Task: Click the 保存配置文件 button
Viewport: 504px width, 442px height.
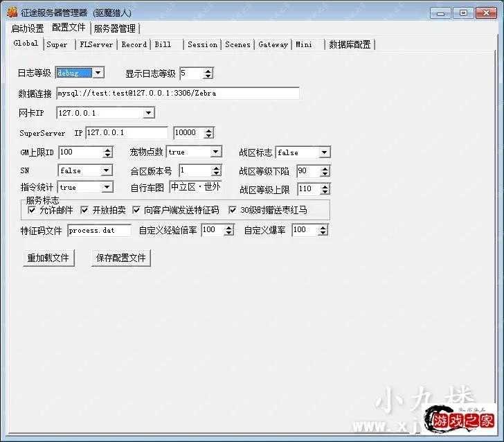Action: pyautogui.click(x=121, y=258)
